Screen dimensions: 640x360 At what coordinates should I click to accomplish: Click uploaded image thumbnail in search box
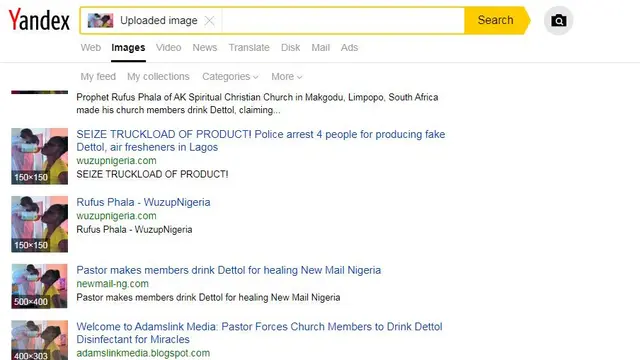(100, 20)
